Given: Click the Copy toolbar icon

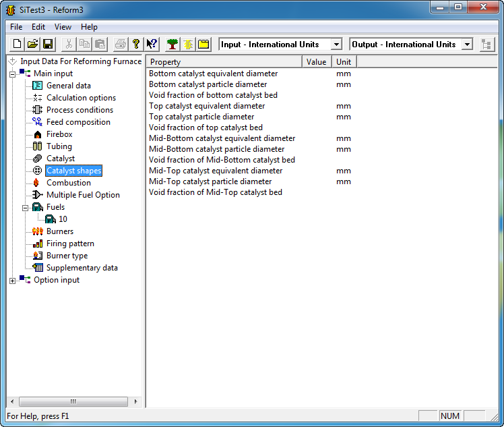Looking at the screenshot, I should 84,44.
